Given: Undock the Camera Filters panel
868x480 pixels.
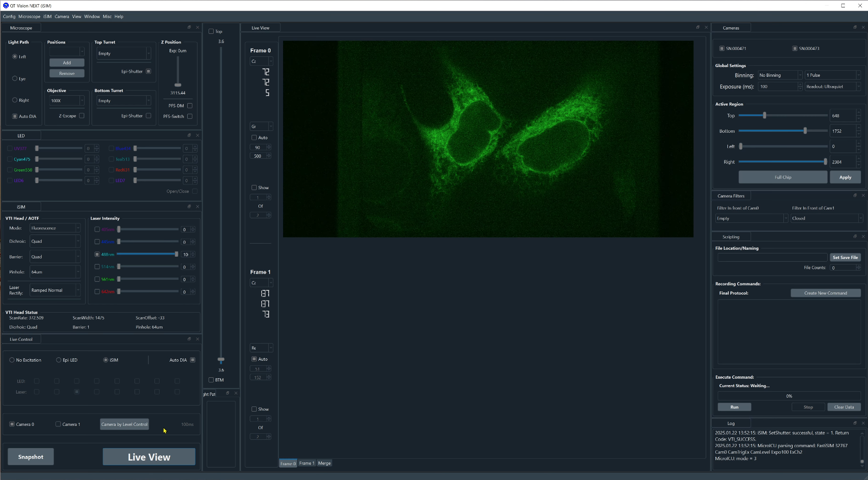Looking at the screenshot, I should click(855, 196).
